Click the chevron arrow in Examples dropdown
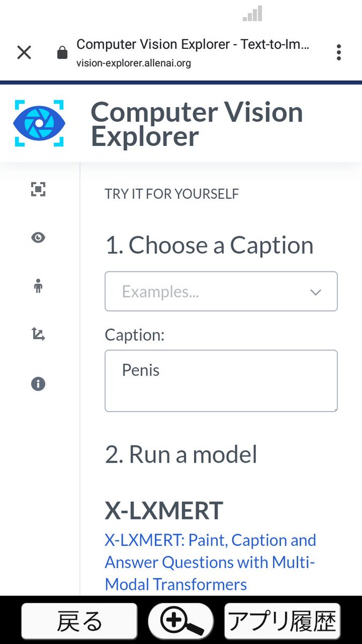362x644 pixels. [316, 292]
